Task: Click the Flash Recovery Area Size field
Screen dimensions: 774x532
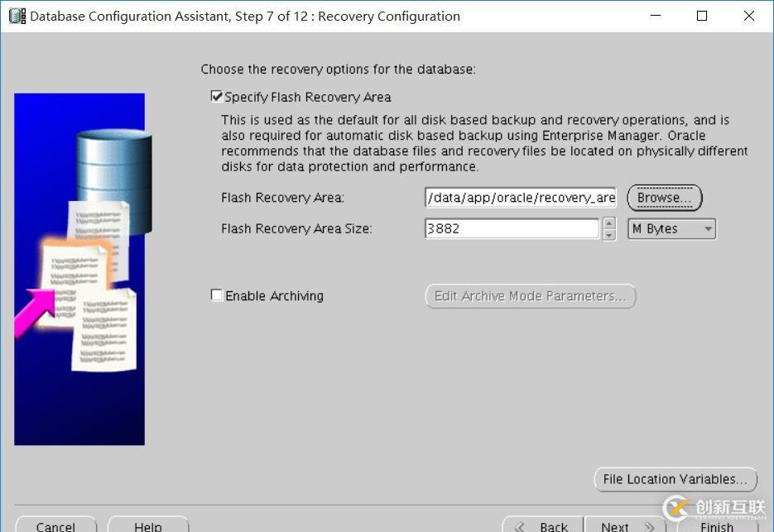Action: point(512,228)
